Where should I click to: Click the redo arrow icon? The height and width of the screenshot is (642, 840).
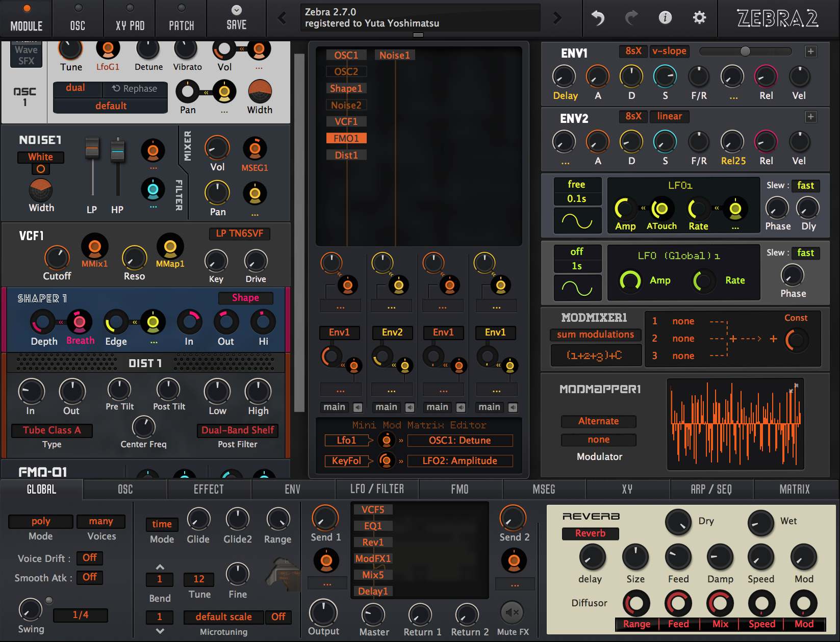click(631, 18)
